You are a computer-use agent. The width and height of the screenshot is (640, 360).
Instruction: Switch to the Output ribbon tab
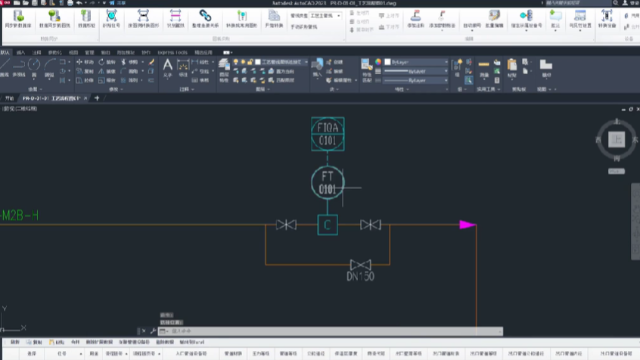pyautogui.click(x=105, y=52)
